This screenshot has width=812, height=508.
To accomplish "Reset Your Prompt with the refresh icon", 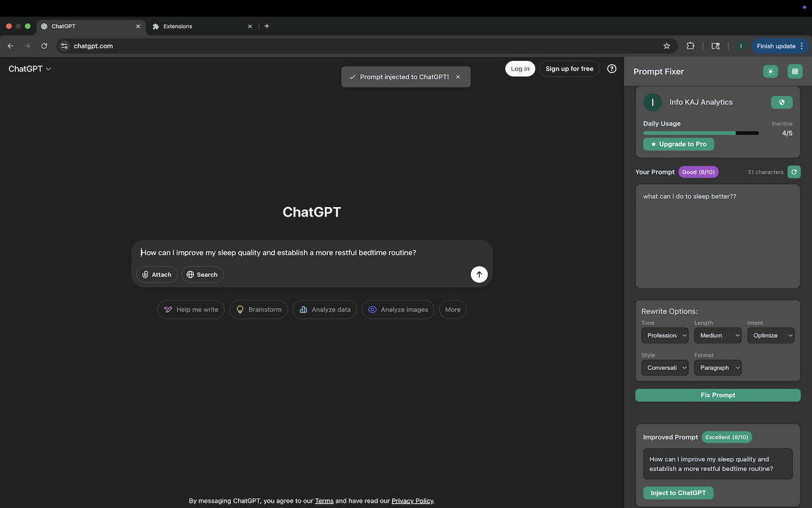I will (794, 171).
